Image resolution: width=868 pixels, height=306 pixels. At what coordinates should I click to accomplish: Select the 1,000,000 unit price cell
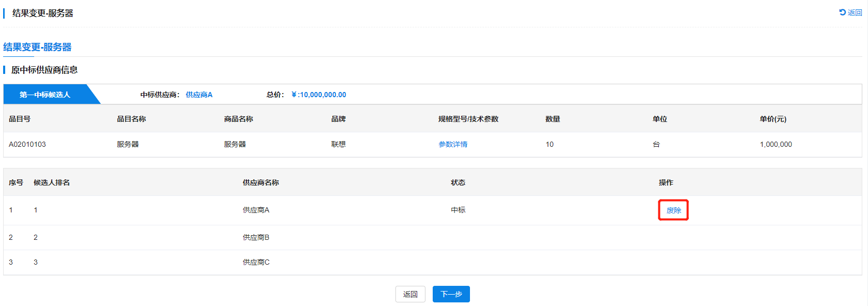pos(775,144)
